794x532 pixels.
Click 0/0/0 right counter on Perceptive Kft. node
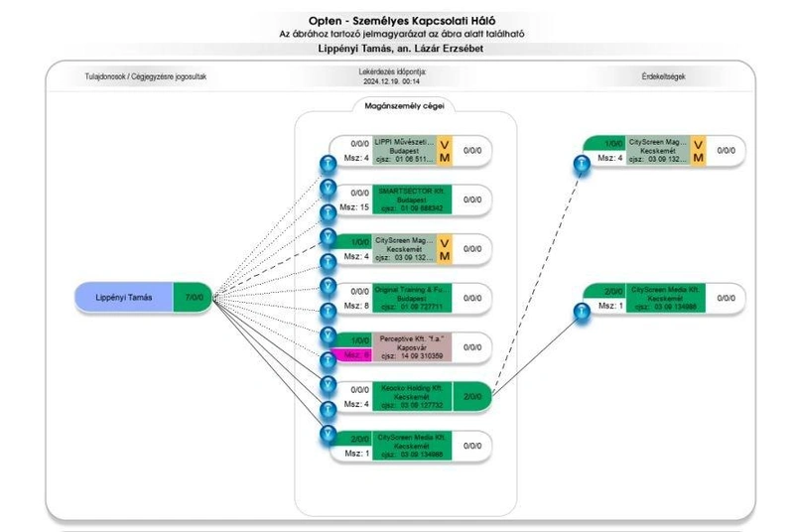tap(472, 347)
